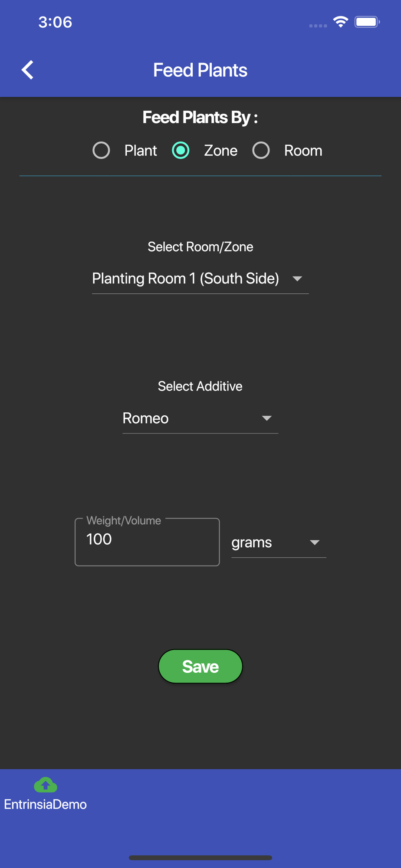This screenshot has height=868, width=401.
Task: Tap the Wi-Fi status icon
Action: point(341,22)
